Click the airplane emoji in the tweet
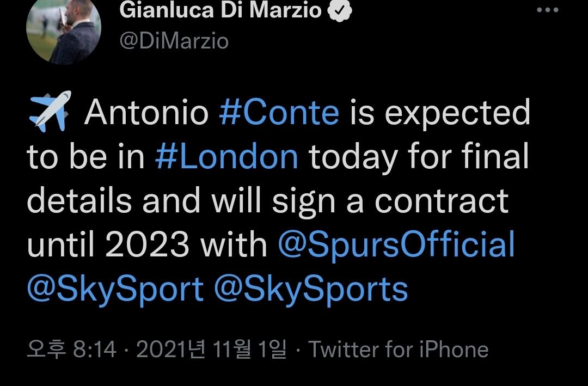The image size is (588, 386). [x=50, y=111]
